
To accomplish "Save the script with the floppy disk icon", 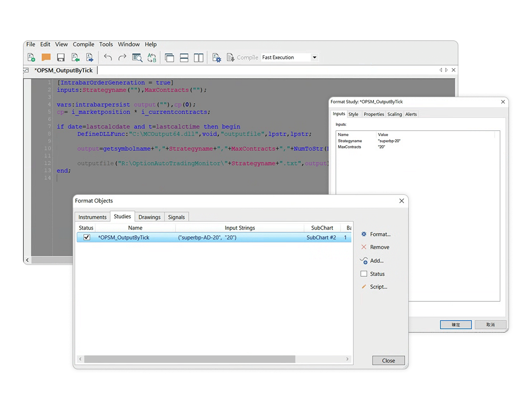I will click(x=60, y=57).
